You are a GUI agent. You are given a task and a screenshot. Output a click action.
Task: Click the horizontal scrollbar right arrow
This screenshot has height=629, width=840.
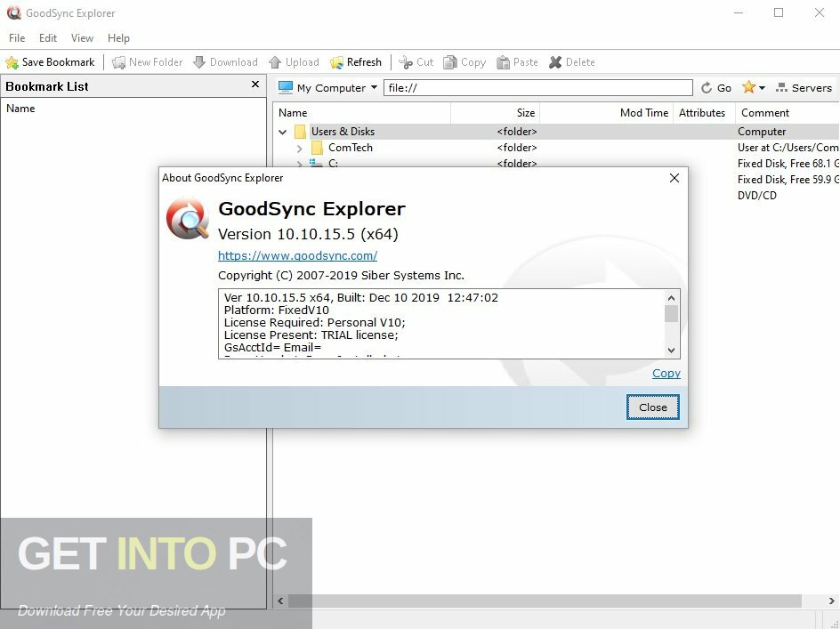click(x=831, y=601)
